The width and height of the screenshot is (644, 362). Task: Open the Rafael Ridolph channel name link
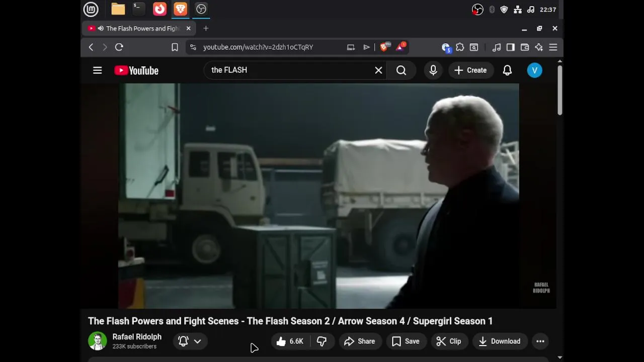(x=137, y=337)
